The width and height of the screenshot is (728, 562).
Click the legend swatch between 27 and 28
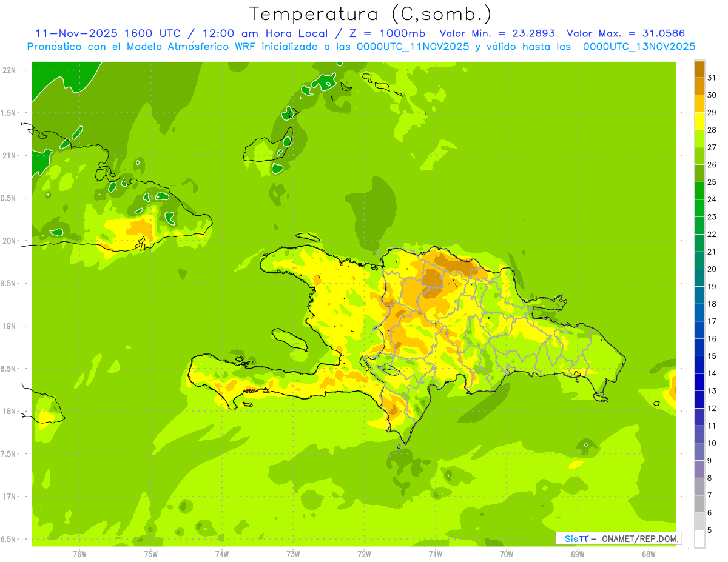point(699,139)
